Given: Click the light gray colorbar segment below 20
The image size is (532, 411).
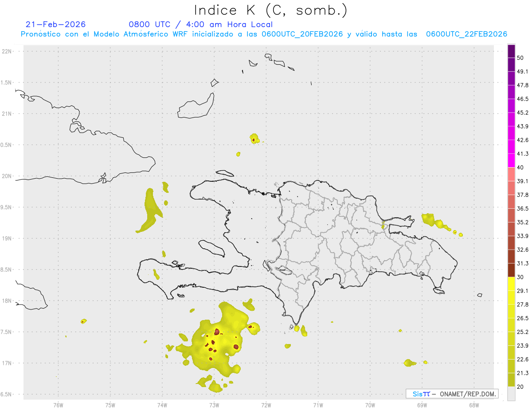Looking at the screenshot, I should tap(511, 394).
